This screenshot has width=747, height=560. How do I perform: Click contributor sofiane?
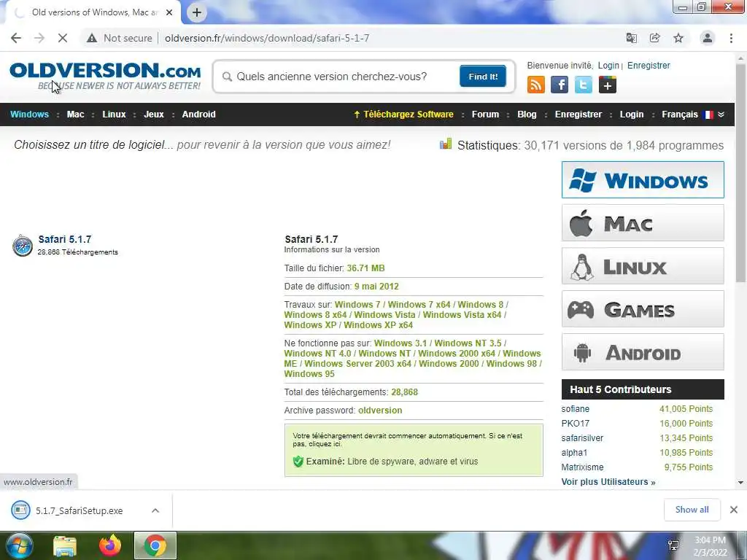575,409
